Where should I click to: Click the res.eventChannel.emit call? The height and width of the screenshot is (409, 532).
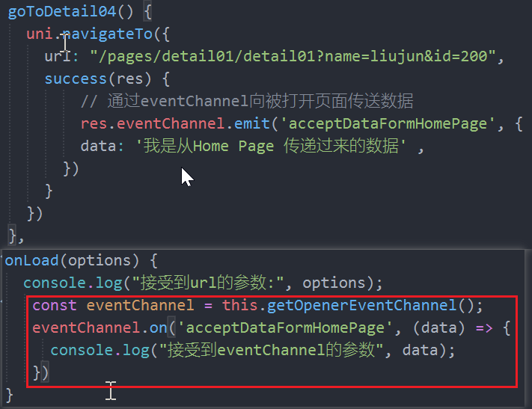click(175, 123)
